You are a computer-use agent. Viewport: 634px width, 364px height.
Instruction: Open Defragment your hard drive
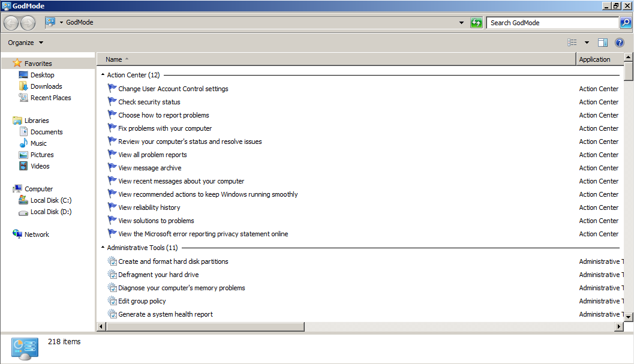coord(158,275)
